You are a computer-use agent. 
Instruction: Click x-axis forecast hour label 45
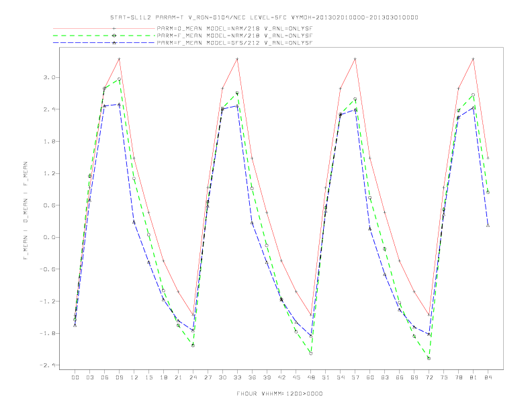[x=296, y=377]
